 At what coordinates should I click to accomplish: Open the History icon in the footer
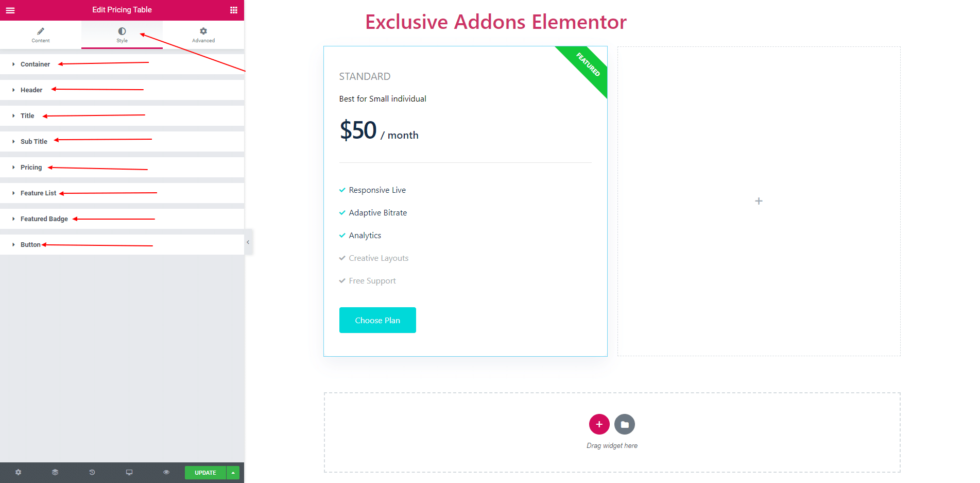[92, 472]
